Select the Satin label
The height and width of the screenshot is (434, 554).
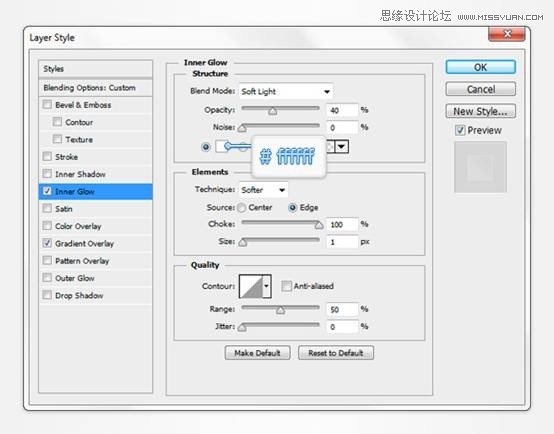64,209
